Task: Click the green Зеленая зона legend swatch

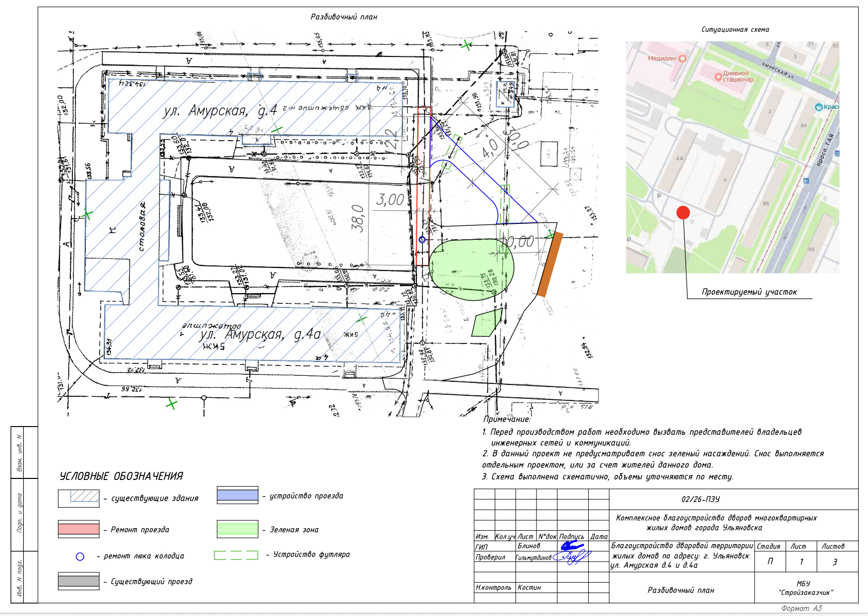Action: pos(237,529)
